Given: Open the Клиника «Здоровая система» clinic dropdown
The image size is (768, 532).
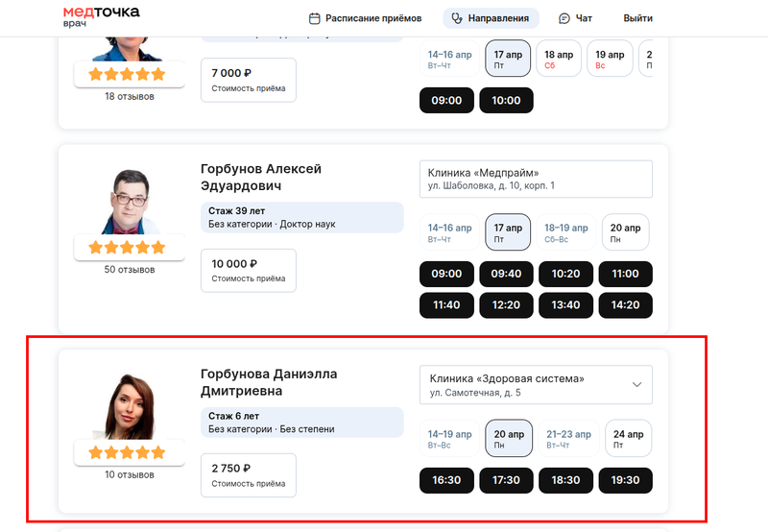Looking at the screenshot, I should [x=536, y=384].
